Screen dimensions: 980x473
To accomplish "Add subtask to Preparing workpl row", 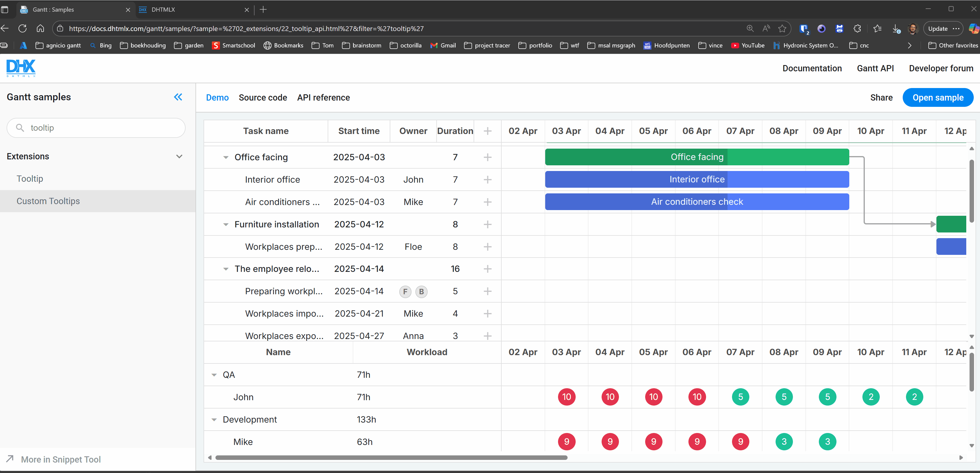I will click(487, 292).
